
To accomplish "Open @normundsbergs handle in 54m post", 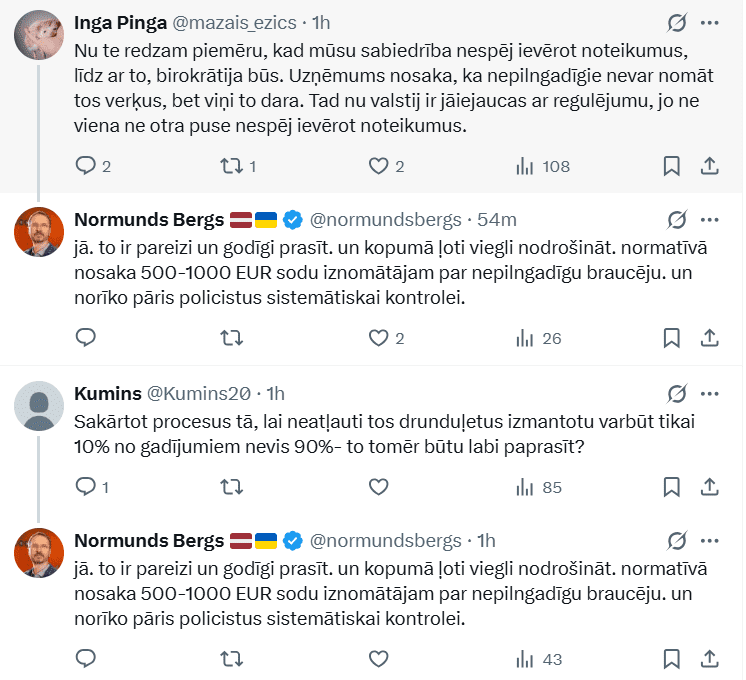I will pos(385,220).
